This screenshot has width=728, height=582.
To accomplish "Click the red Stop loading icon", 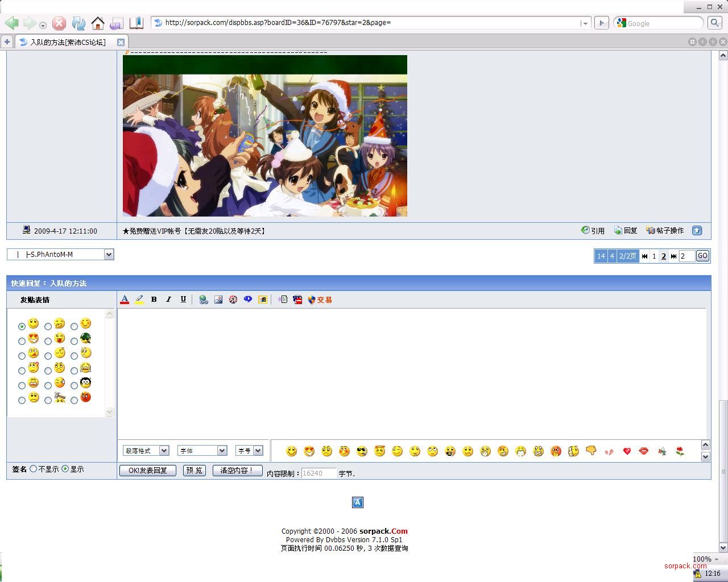I will coord(59,23).
